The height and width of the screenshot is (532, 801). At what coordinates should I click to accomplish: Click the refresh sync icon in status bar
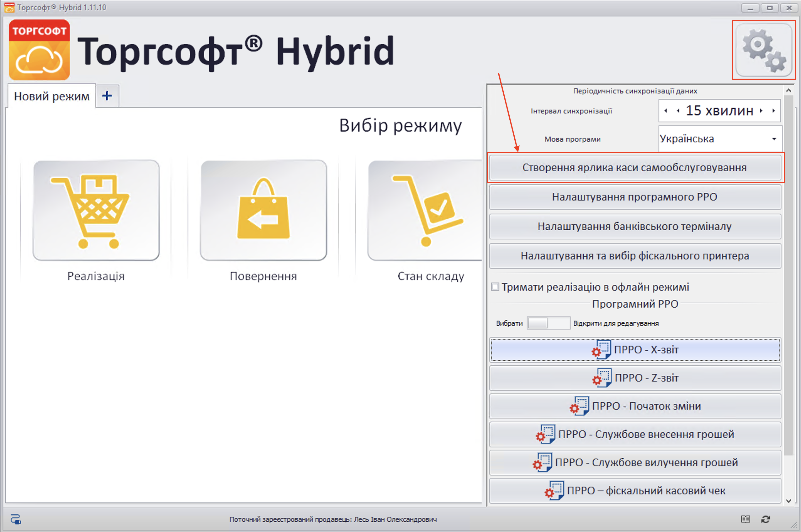point(766,519)
